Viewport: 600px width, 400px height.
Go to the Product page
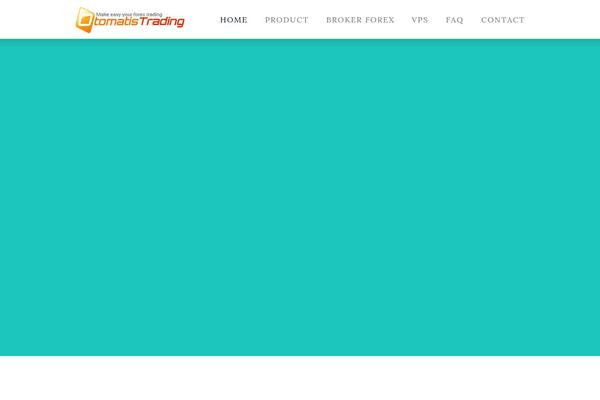point(287,20)
